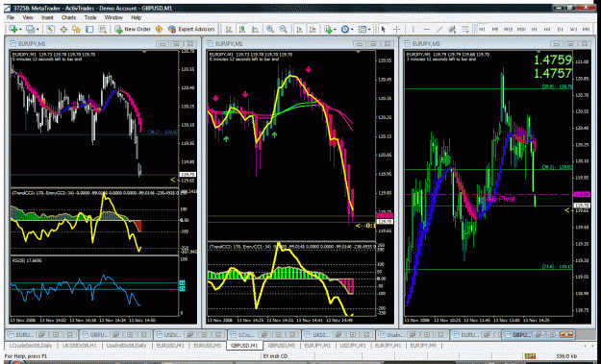Expand the New Chart dropdown arrow

(20, 30)
